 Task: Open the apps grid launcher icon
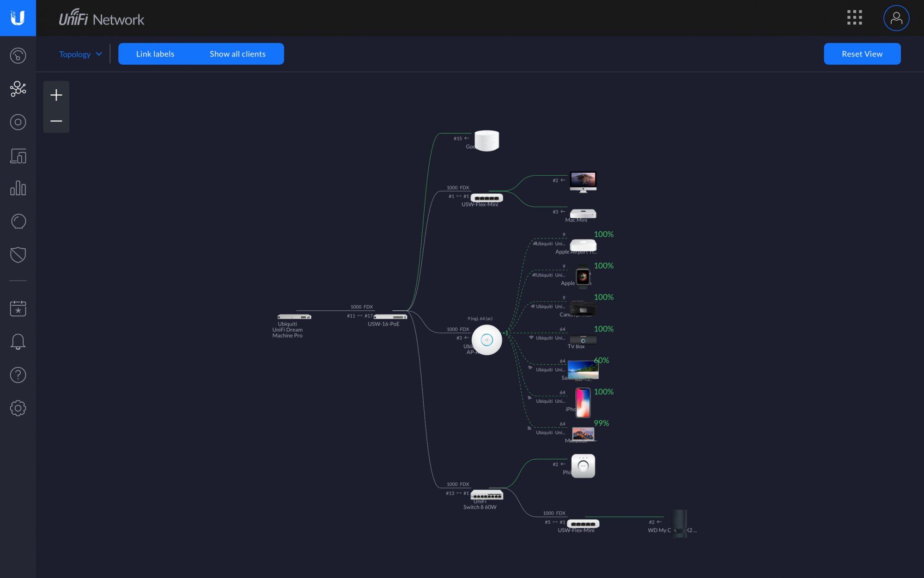click(855, 18)
